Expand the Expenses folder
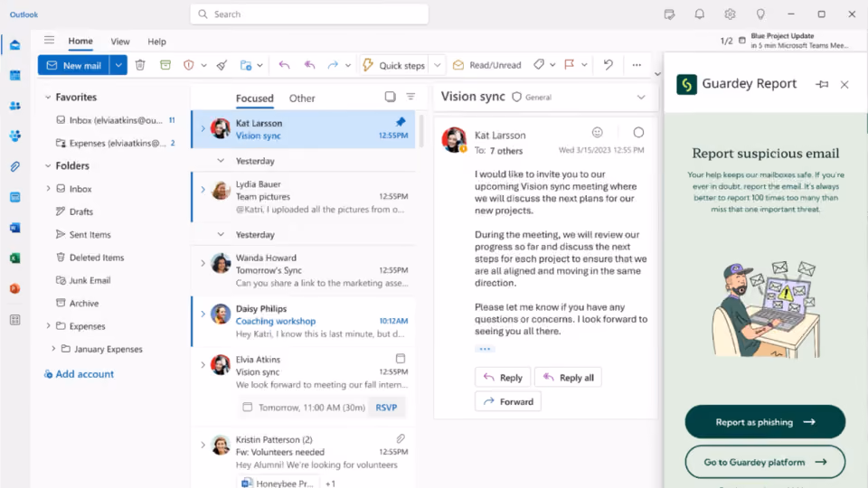The width and height of the screenshot is (868, 488). (48, 326)
